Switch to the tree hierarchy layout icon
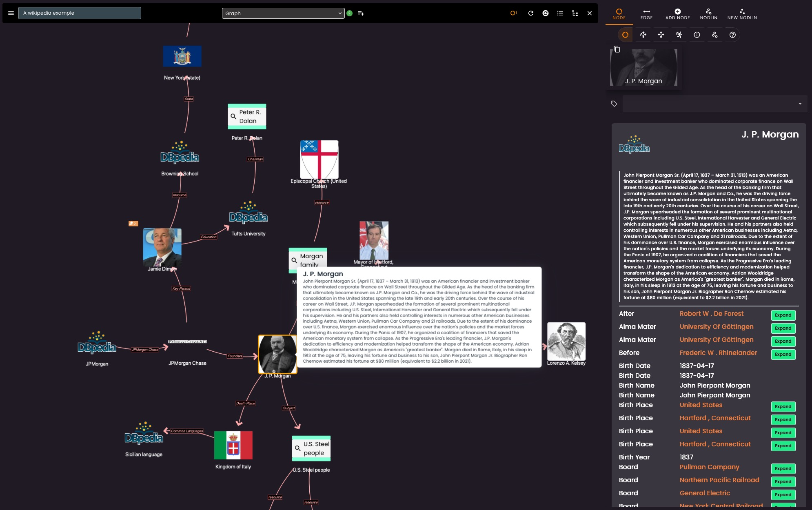812x510 pixels. pyautogui.click(x=575, y=13)
